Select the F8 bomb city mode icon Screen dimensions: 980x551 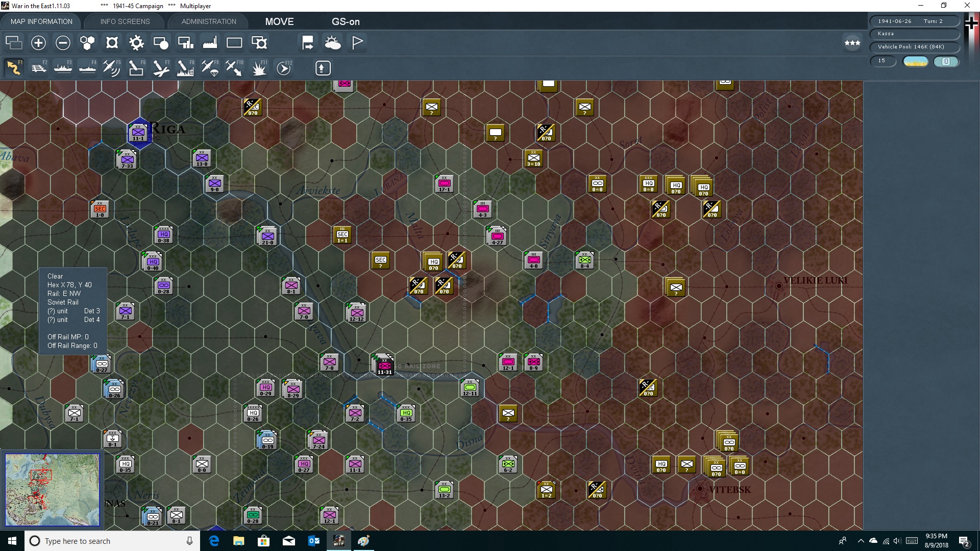tap(185, 68)
